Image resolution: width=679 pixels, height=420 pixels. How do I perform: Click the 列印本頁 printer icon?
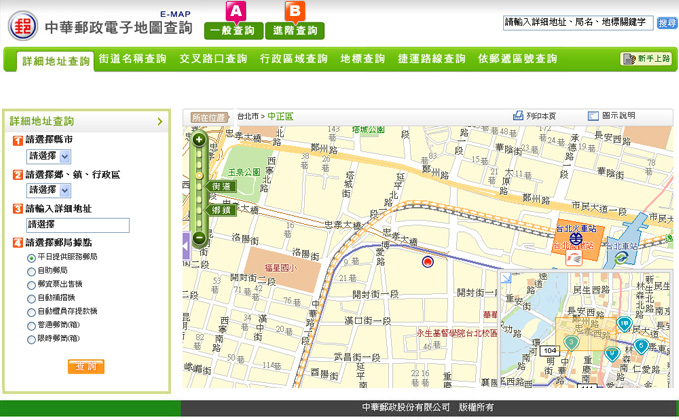(x=518, y=116)
